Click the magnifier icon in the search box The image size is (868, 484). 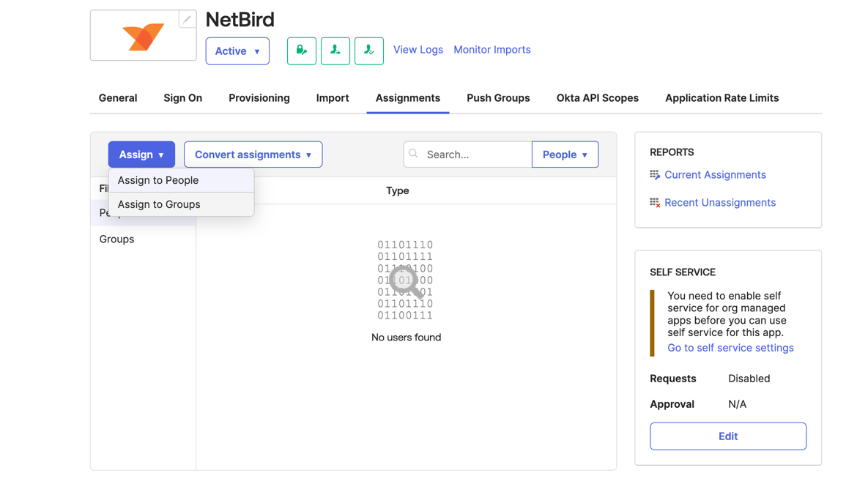point(413,154)
